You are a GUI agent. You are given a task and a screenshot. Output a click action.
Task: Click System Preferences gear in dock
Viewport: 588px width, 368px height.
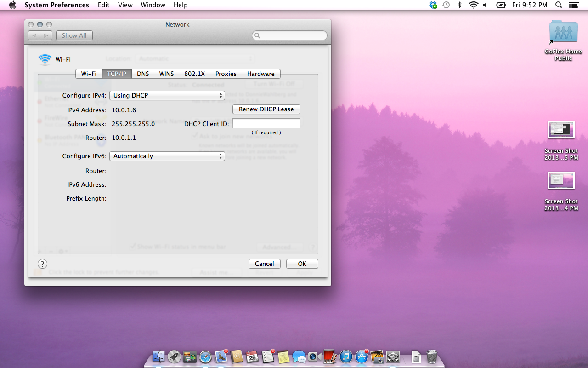[393, 356]
